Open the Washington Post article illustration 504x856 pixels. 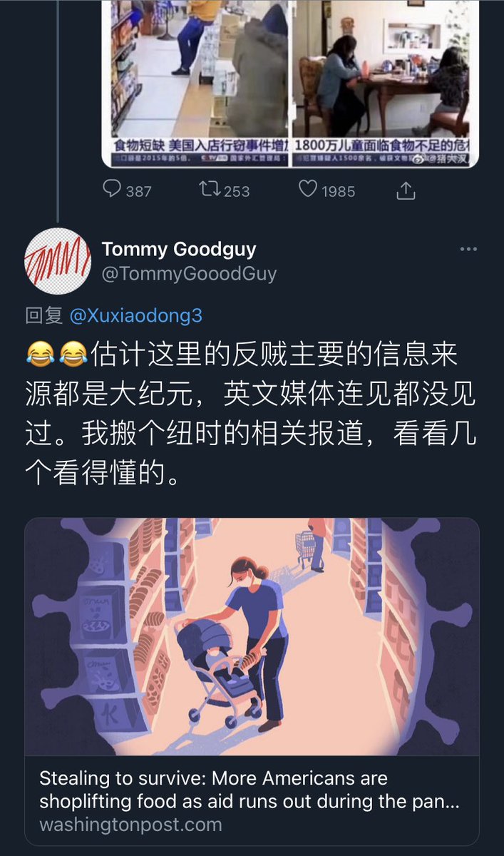pos(252,636)
